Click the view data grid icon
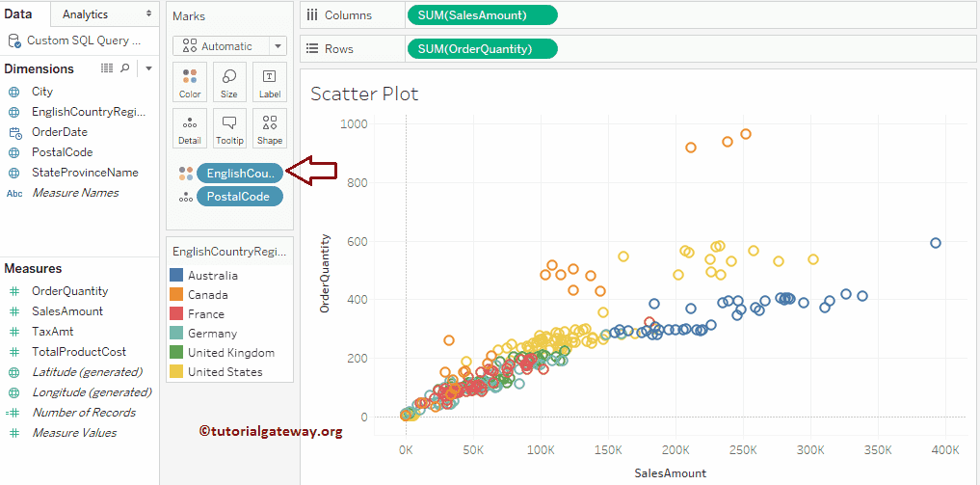The height and width of the screenshot is (485, 980). (x=107, y=68)
